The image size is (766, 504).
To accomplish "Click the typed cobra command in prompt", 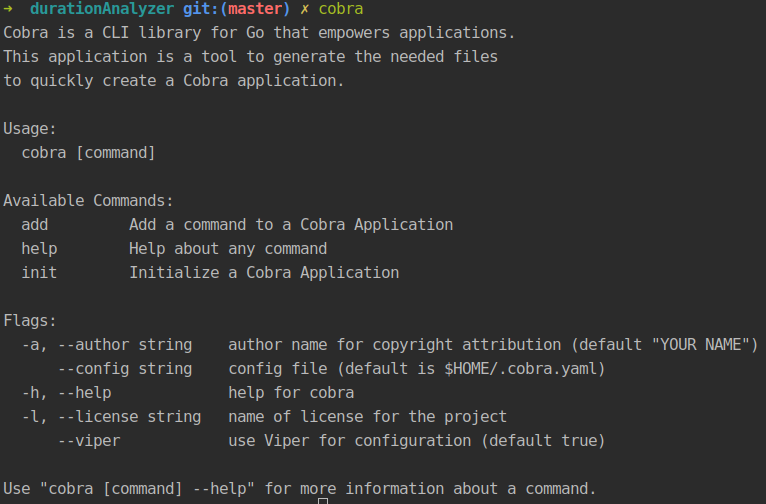I will tap(341, 9).
